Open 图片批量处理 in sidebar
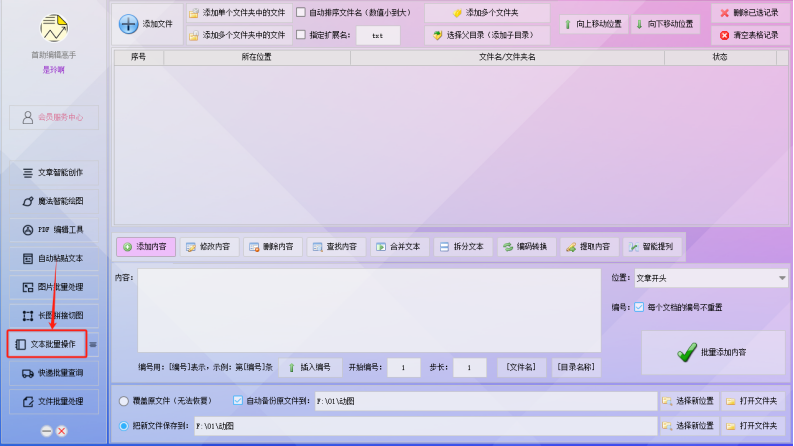The height and width of the screenshot is (446, 794). point(54,288)
